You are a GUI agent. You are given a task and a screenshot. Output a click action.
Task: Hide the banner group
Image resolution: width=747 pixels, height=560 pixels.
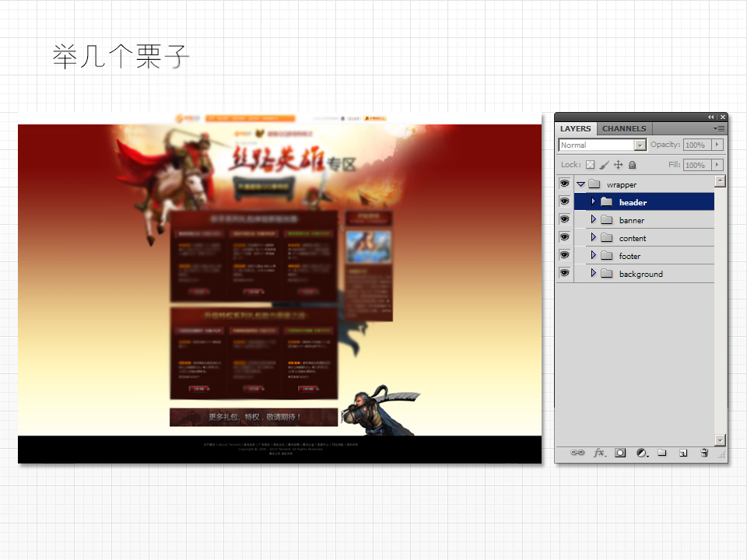(x=565, y=219)
